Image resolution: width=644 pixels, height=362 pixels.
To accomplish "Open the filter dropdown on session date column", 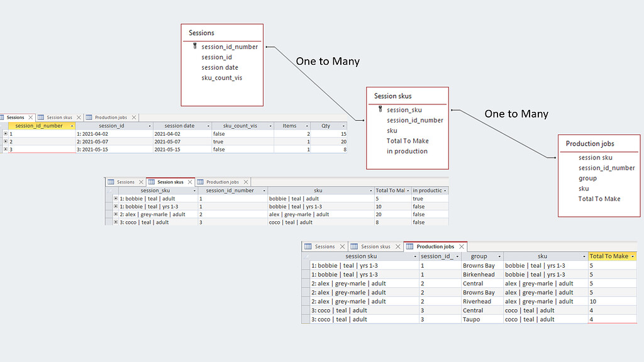I will [208, 126].
